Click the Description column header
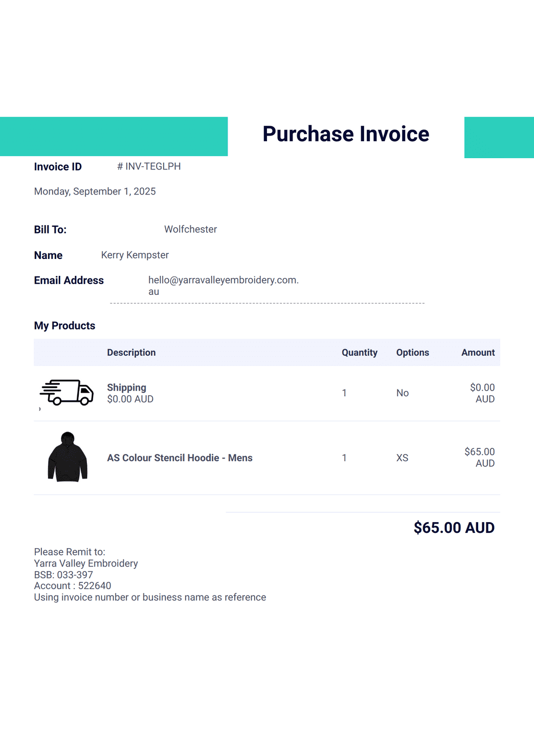Image resolution: width=534 pixels, height=756 pixels. (x=131, y=353)
